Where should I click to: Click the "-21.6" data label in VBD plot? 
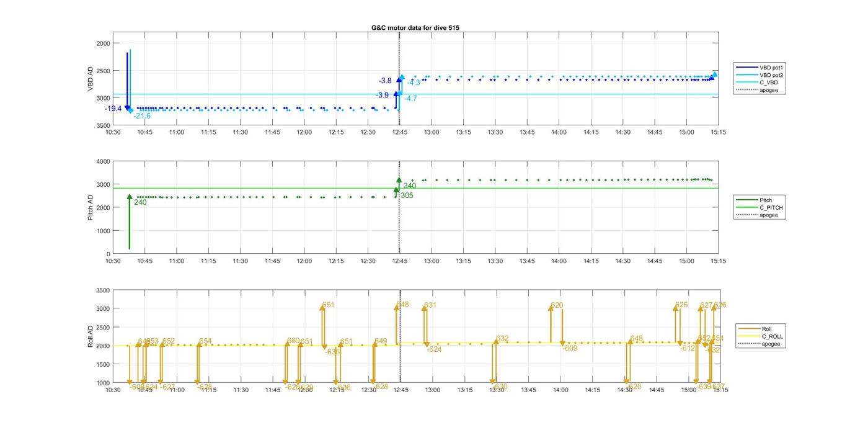coord(142,116)
